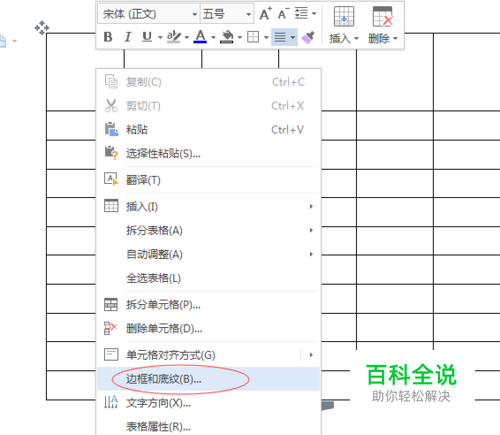Screen dimensions: 500x435
Task: Select the format painter brush
Action: tap(308, 37)
